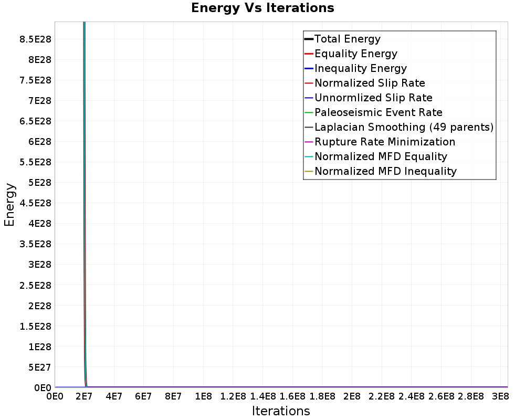Viewport: 525px width, 420px height.
Task: Click the chart title 'Energy Vs Iterations'
Action: (262, 8)
